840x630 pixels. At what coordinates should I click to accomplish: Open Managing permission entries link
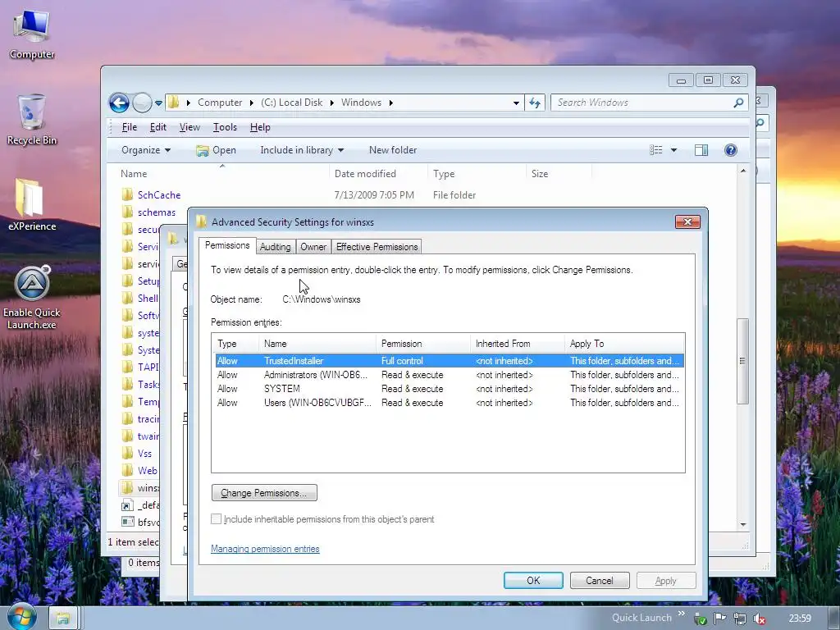point(265,549)
